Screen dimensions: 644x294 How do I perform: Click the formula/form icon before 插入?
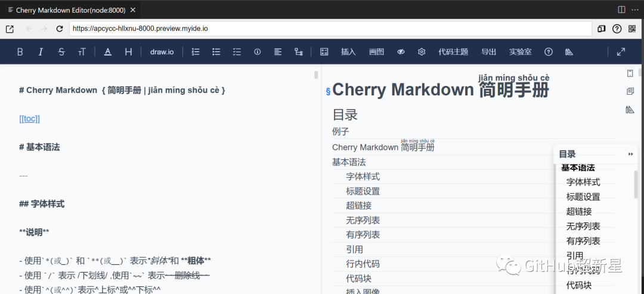pos(324,52)
